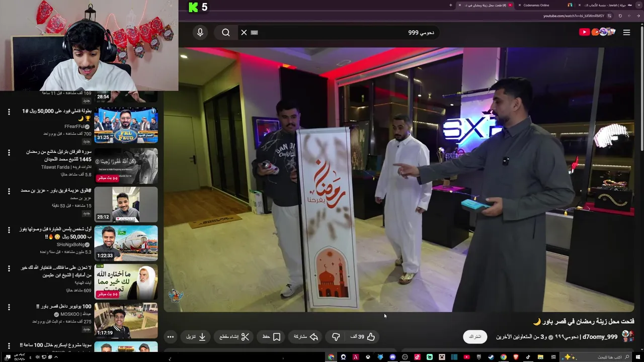Open Steam from the taskbar
644x362 pixels.
pyautogui.click(x=491, y=357)
